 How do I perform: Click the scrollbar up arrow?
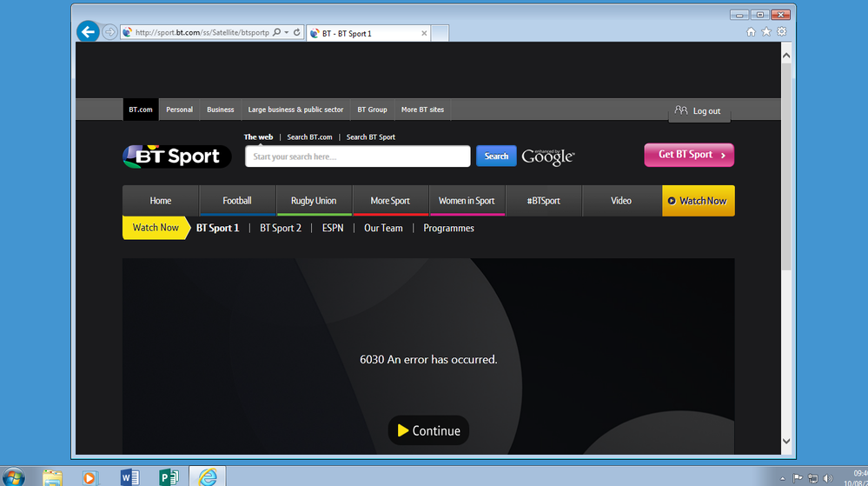click(786, 56)
